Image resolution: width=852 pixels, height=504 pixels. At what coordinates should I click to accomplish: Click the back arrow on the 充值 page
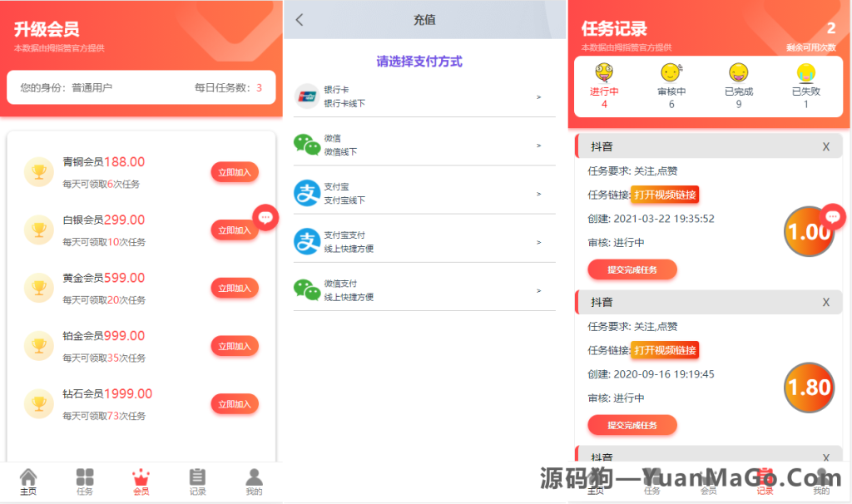pyautogui.click(x=300, y=19)
